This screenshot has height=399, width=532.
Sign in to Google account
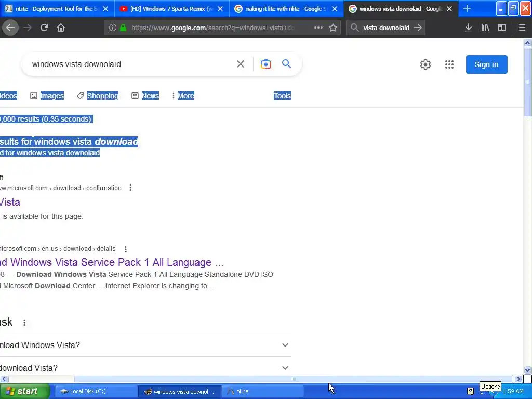pyautogui.click(x=486, y=64)
